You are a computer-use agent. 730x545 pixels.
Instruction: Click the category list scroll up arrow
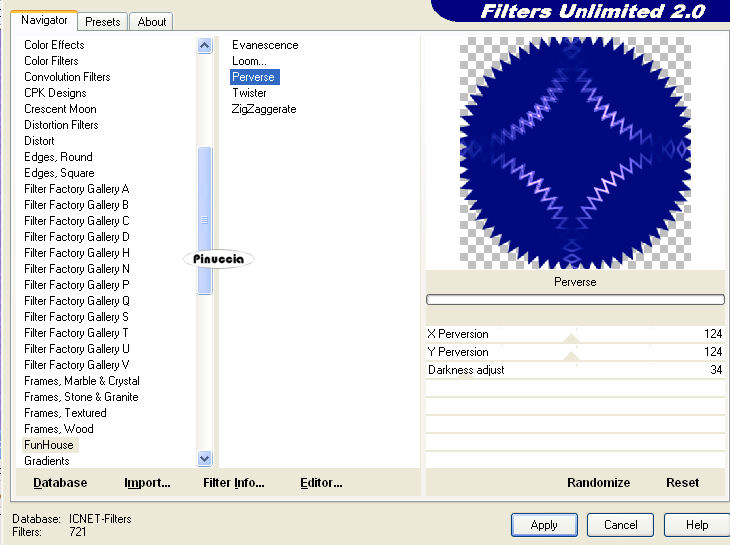point(204,46)
